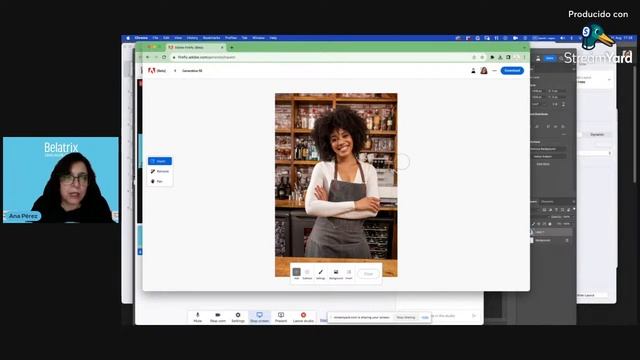Image resolution: width=640 pixels, height=360 pixels.
Task: Click the blue Download button
Action: pos(512,71)
